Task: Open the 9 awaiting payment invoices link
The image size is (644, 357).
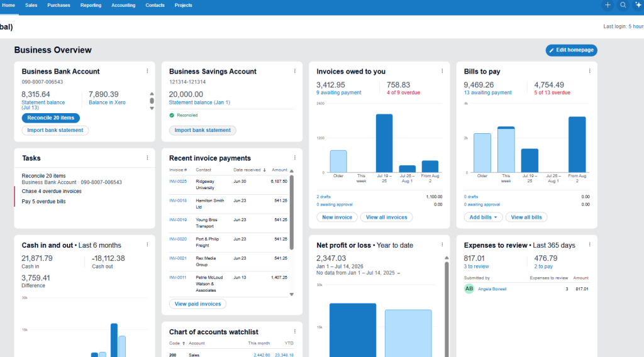Action: (x=339, y=93)
